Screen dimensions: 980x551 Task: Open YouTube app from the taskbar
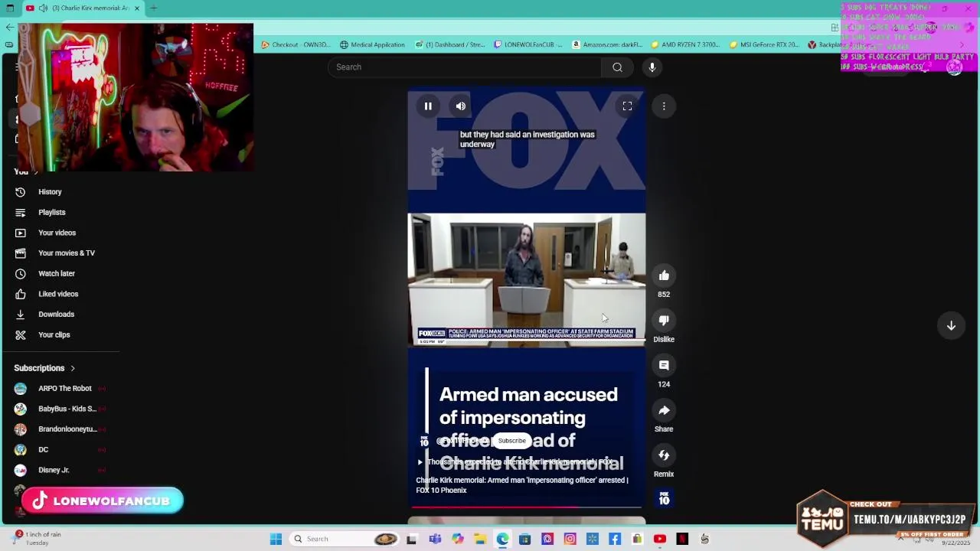point(660,539)
